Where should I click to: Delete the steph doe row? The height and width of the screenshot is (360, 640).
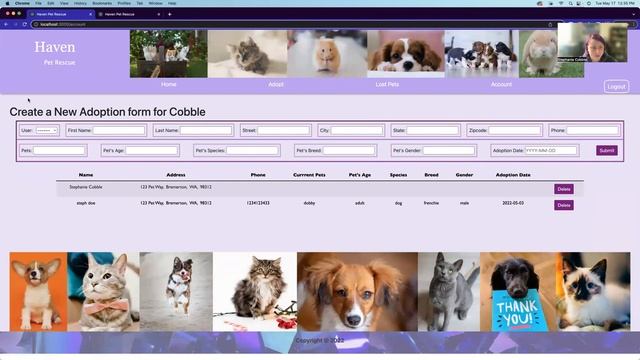click(x=564, y=205)
